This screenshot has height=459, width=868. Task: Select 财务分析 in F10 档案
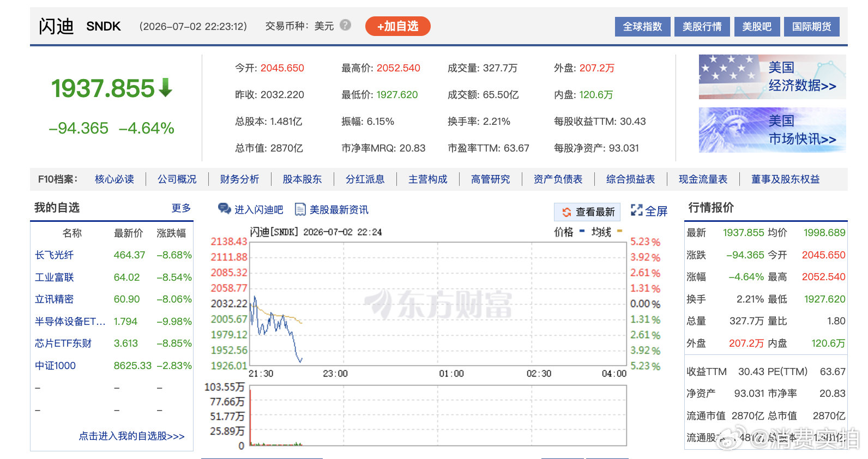click(239, 179)
